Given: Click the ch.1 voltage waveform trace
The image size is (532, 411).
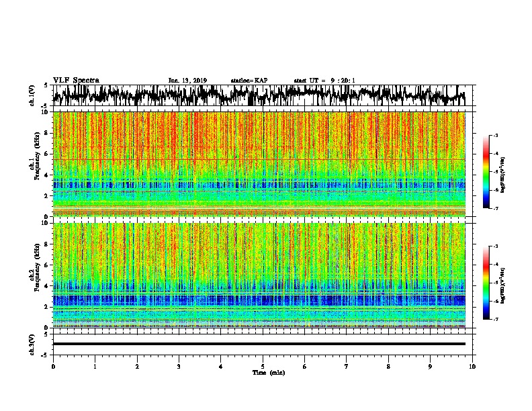Looking at the screenshot, I should pos(259,95).
